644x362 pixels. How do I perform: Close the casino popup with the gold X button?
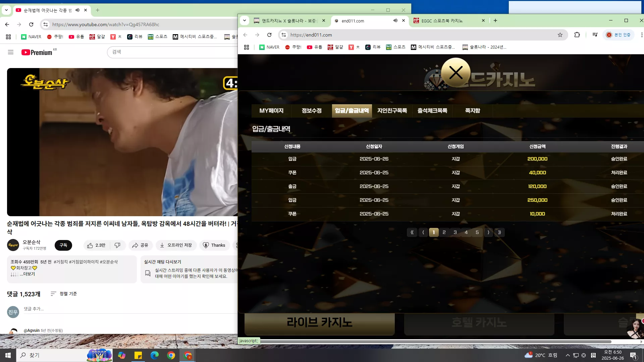click(455, 72)
